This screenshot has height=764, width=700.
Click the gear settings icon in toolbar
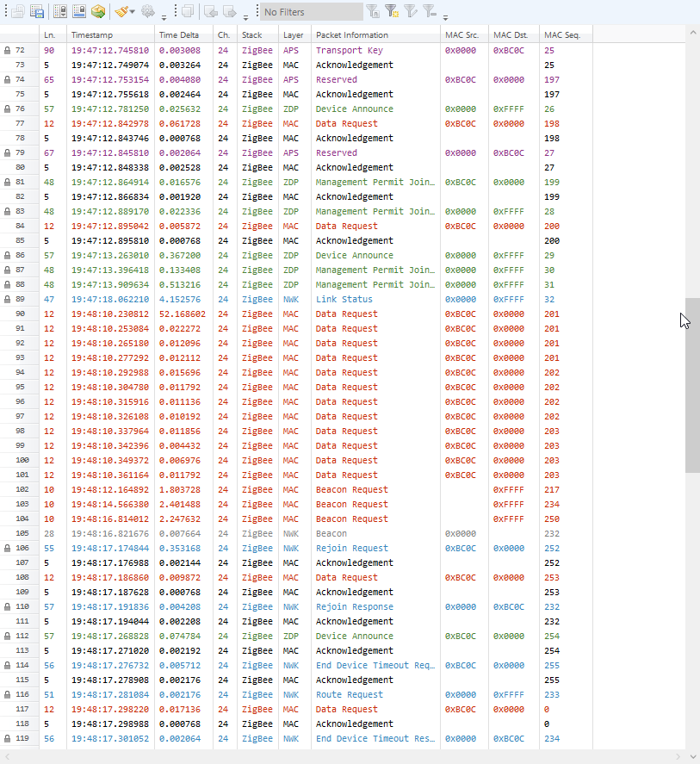[147, 11]
